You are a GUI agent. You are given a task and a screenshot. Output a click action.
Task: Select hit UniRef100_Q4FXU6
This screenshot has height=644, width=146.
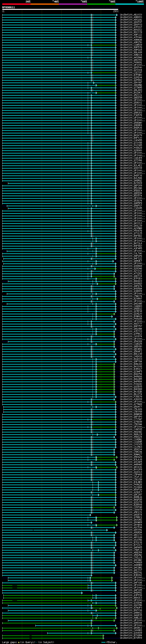pyautogui.click(x=131, y=583)
